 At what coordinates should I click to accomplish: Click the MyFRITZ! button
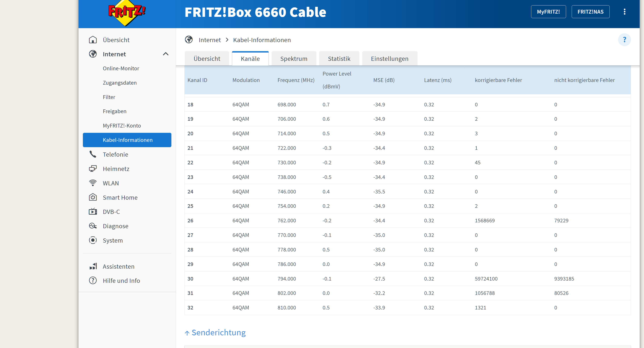(x=548, y=12)
